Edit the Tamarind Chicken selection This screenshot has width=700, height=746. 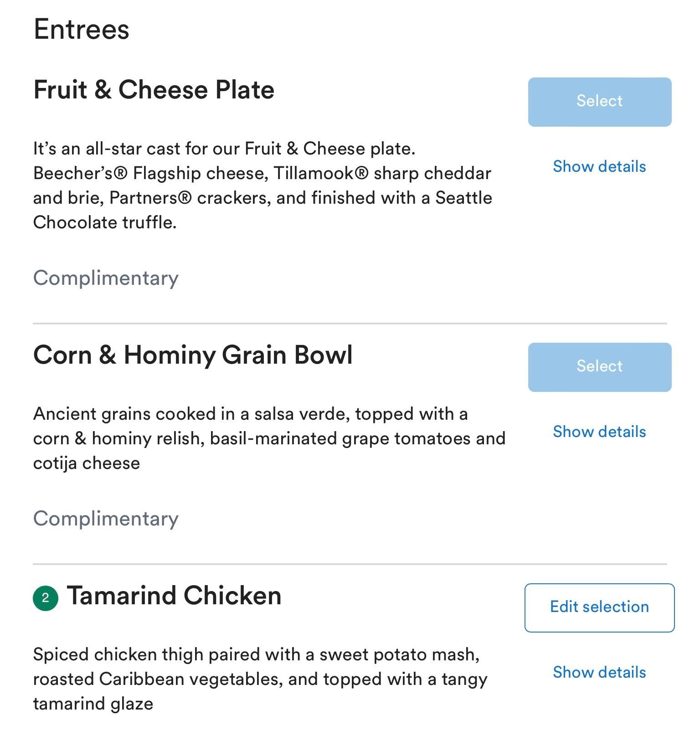[599, 607]
